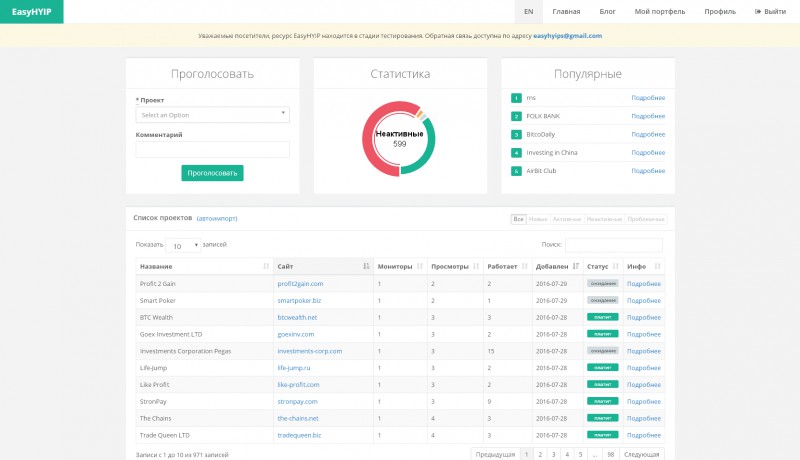Go to Мой портфель
The width and height of the screenshot is (800, 460).
660,12
